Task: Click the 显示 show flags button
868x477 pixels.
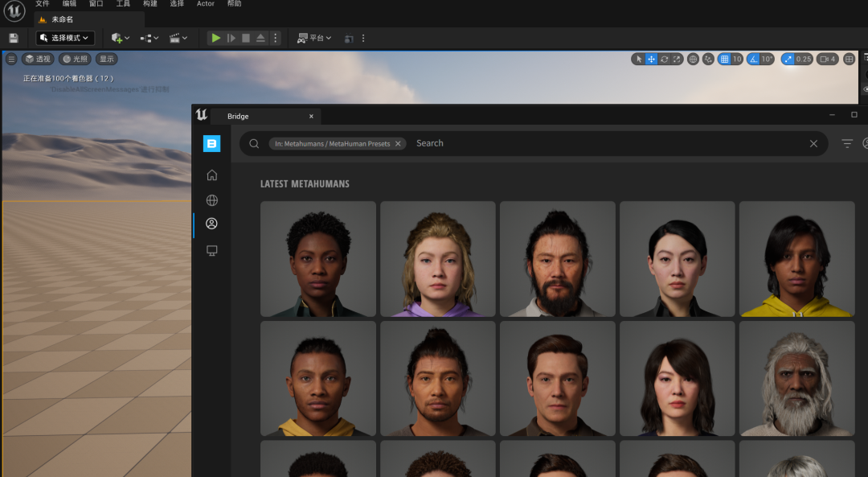Action: [107, 59]
